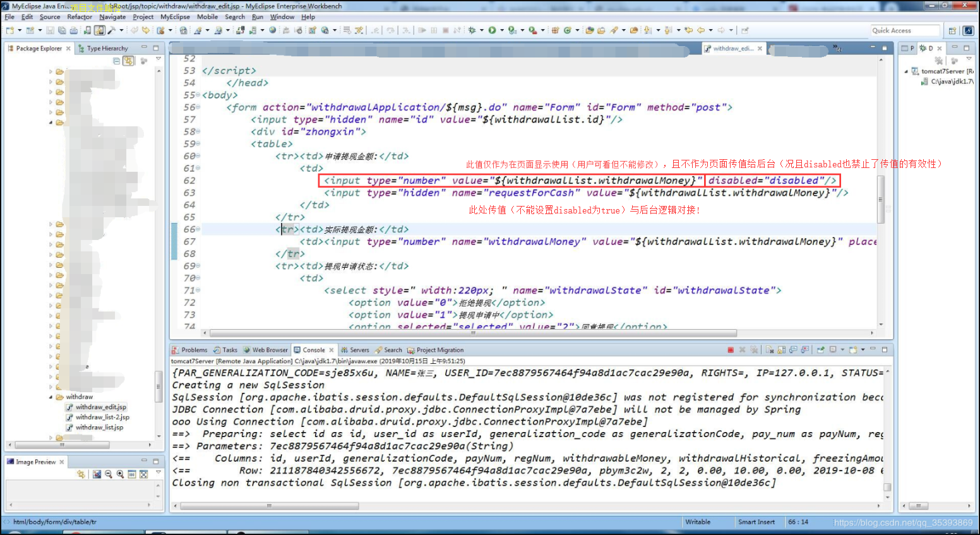
Task: Switch to the Servers tab
Action: [355, 350]
